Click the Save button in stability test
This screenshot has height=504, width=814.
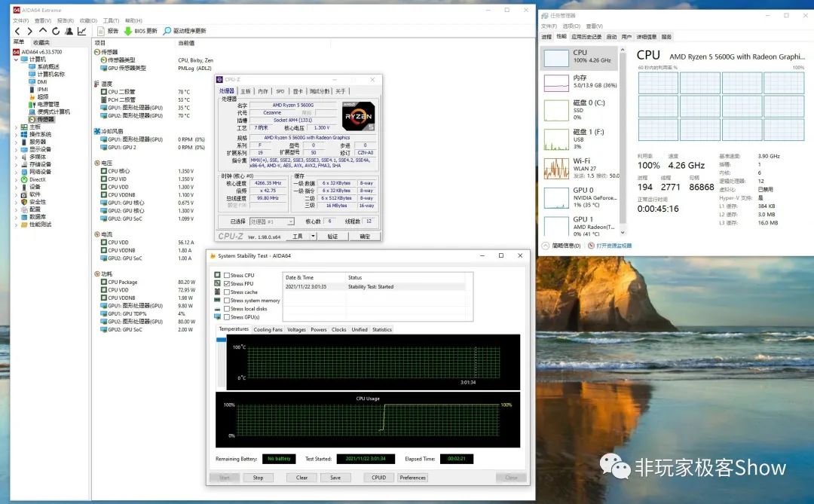click(x=335, y=478)
